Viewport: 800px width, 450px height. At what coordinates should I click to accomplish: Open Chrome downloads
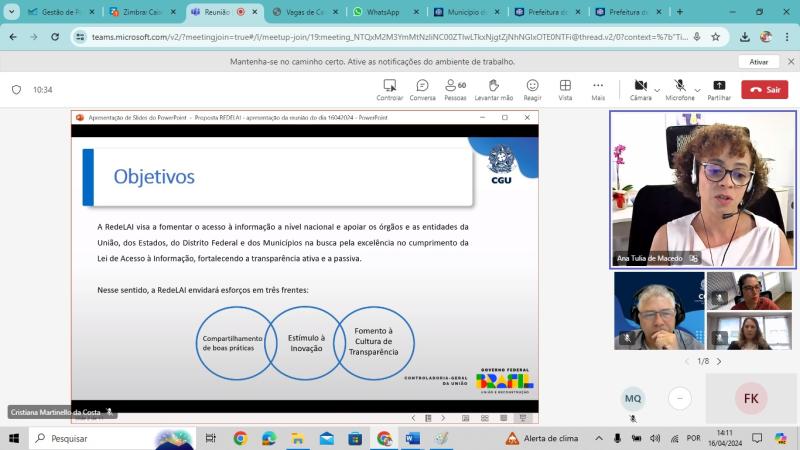744,37
